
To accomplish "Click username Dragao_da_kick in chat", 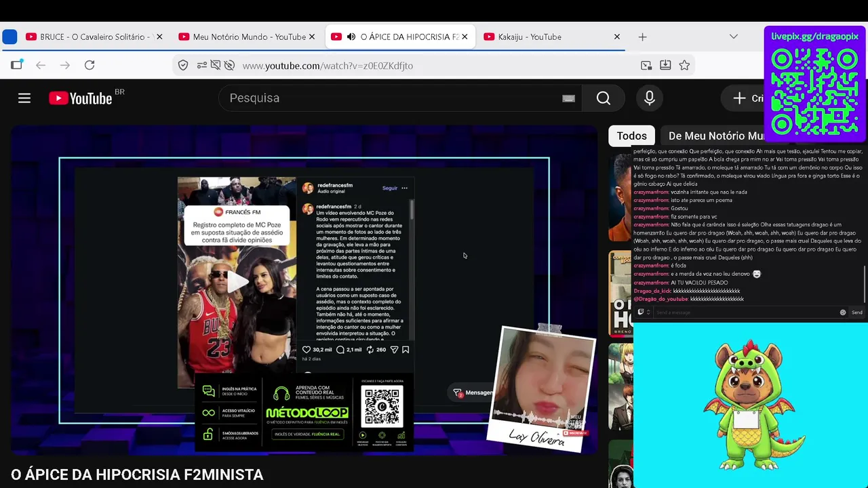I will 652,291.
